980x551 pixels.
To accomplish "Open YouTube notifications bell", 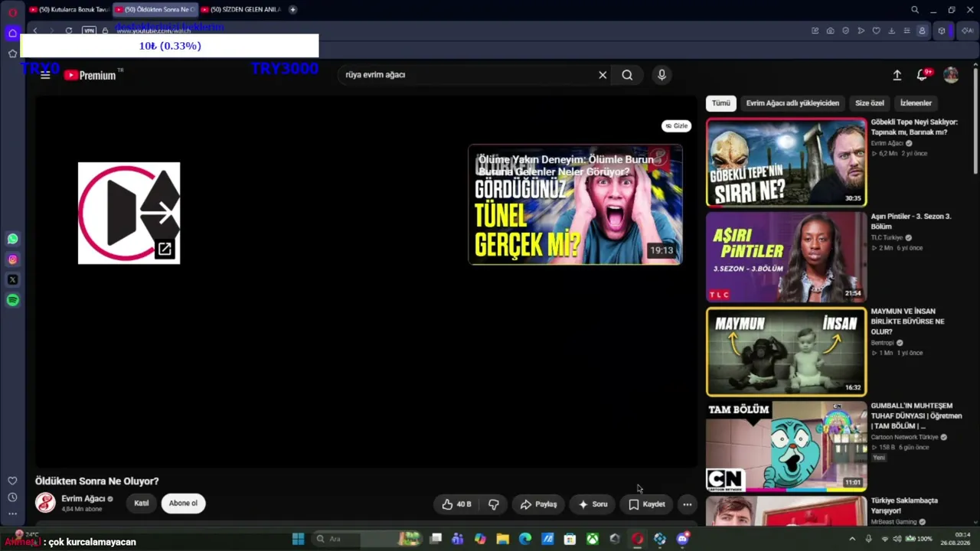I will (x=923, y=74).
